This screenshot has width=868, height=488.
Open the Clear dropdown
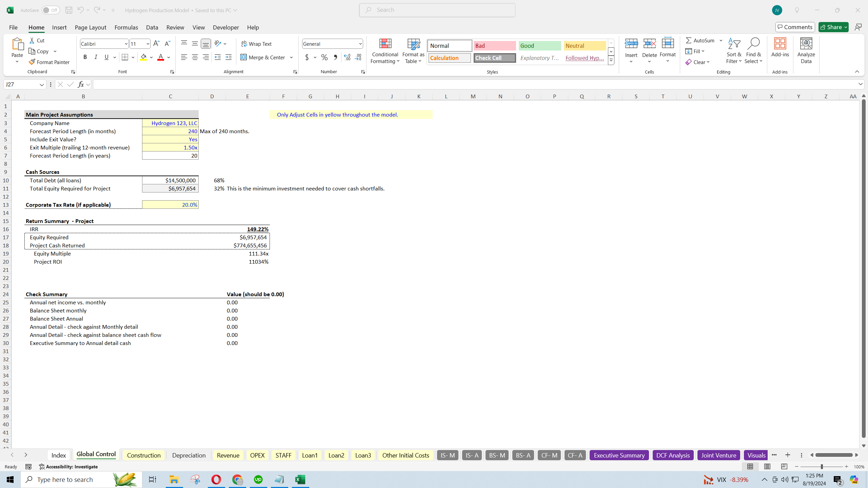coord(698,62)
